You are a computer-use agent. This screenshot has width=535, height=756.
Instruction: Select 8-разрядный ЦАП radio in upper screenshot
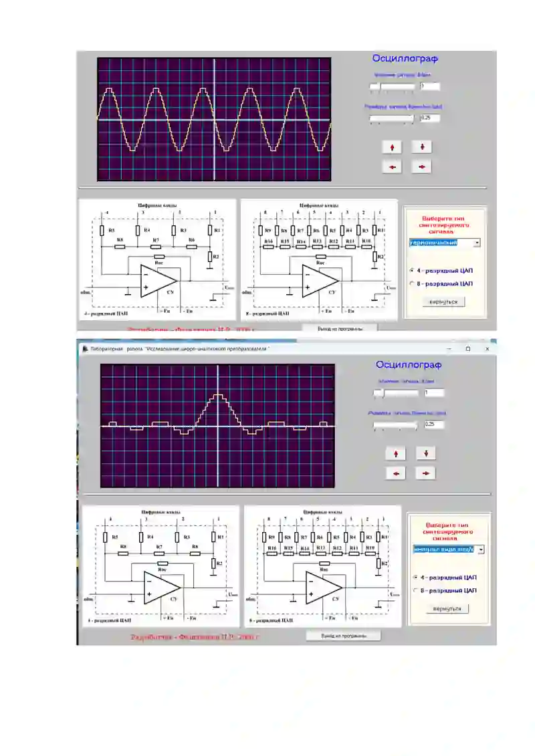[x=412, y=283]
